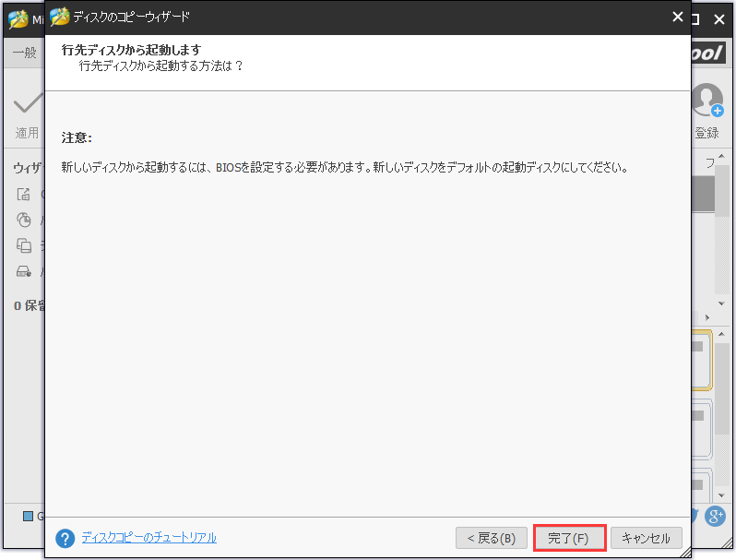Click the disk map scrollbar's up arrow
This screenshot has height=560, width=736.
[721, 334]
